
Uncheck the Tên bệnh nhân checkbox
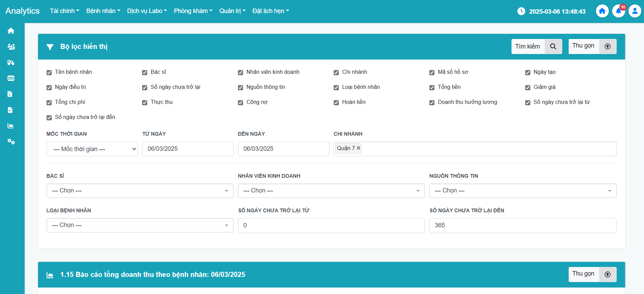49,72
